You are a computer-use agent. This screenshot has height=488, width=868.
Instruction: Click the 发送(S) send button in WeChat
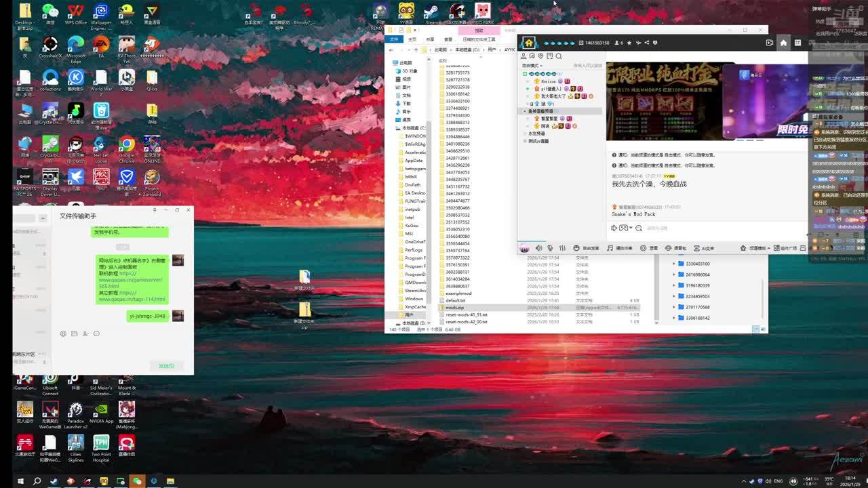click(x=166, y=366)
